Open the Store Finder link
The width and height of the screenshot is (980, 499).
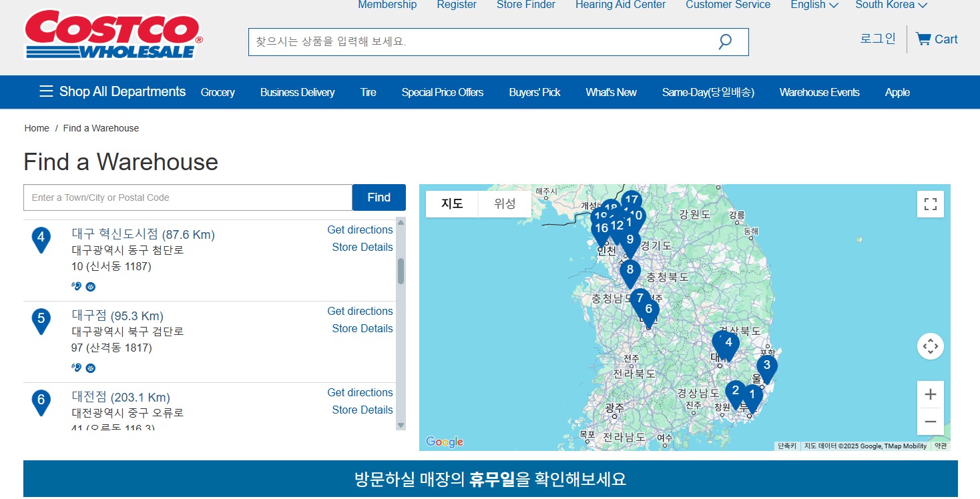click(x=526, y=5)
